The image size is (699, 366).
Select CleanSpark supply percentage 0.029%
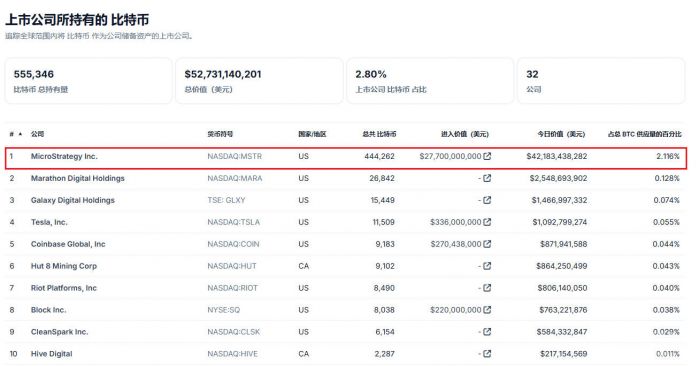[x=666, y=332]
